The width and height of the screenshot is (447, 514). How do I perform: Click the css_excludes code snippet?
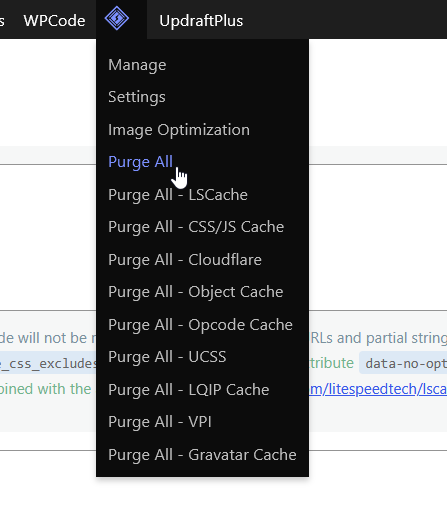(x=48, y=363)
